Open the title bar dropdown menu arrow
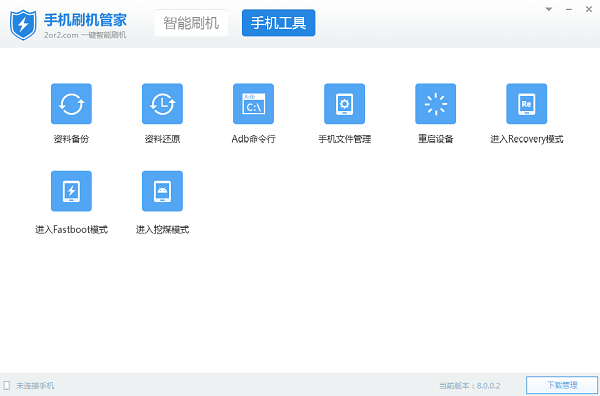 tap(549, 9)
